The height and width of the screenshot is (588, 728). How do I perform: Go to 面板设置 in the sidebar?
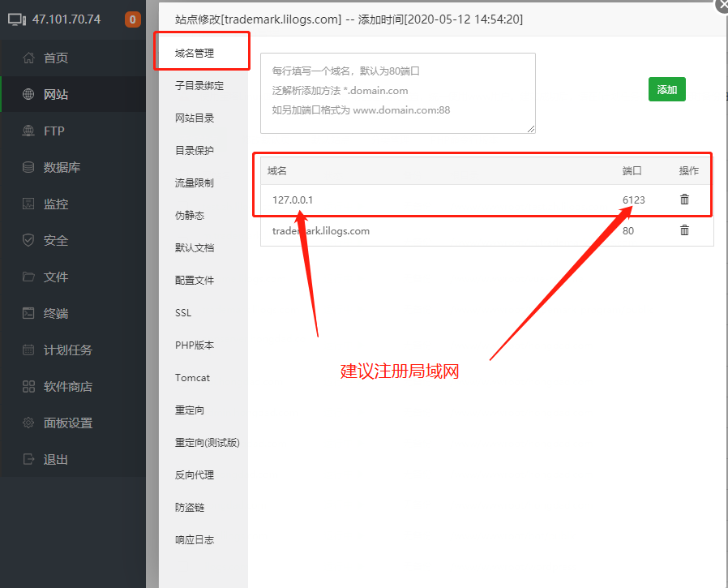(x=68, y=423)
